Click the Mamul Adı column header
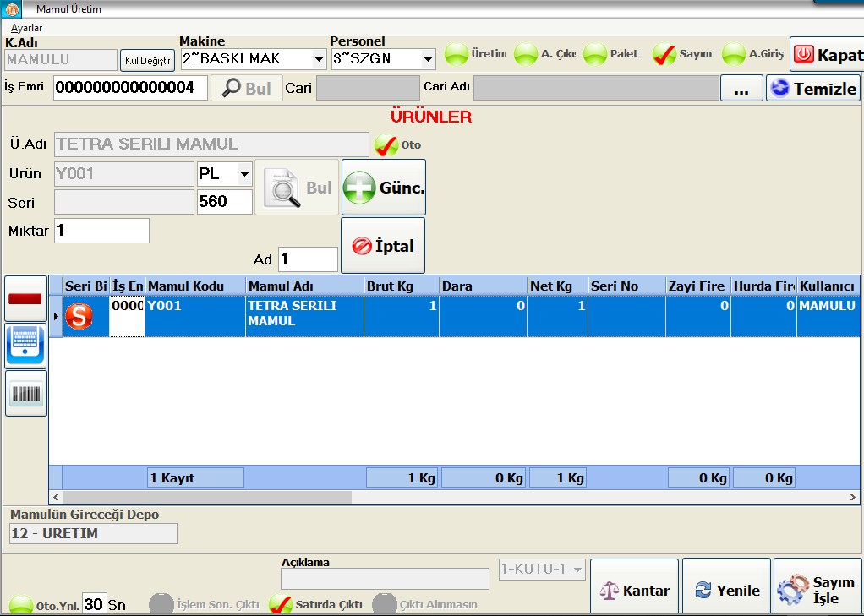This screenshot has height=616, width=864. [304, 286]
